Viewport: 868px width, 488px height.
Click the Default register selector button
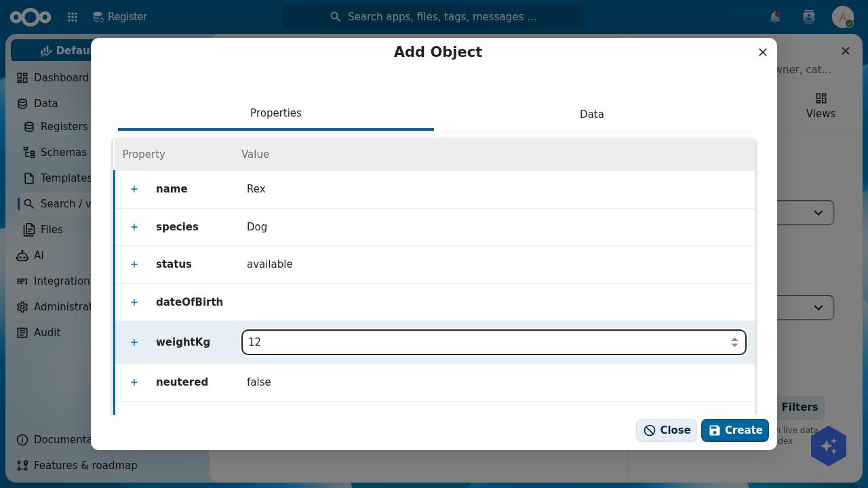tap(51, 51)
